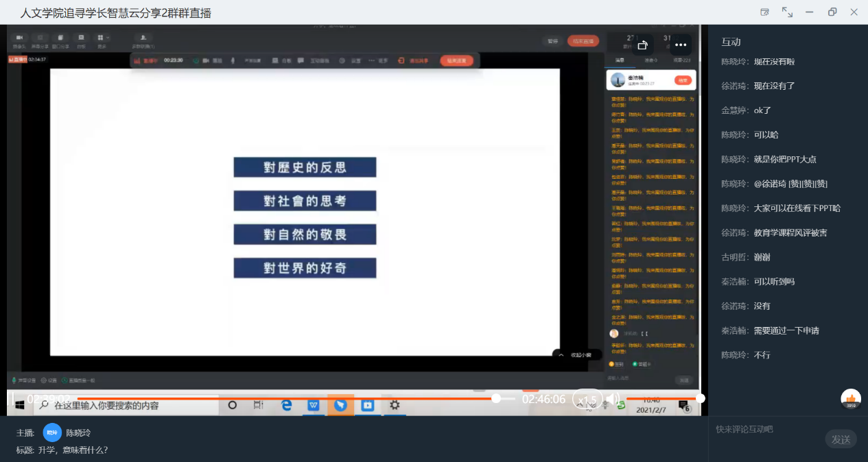This screenshot has width=868, height=462.
Task: Click the mini-window icon in title bar
Action: tap(764, 12)
